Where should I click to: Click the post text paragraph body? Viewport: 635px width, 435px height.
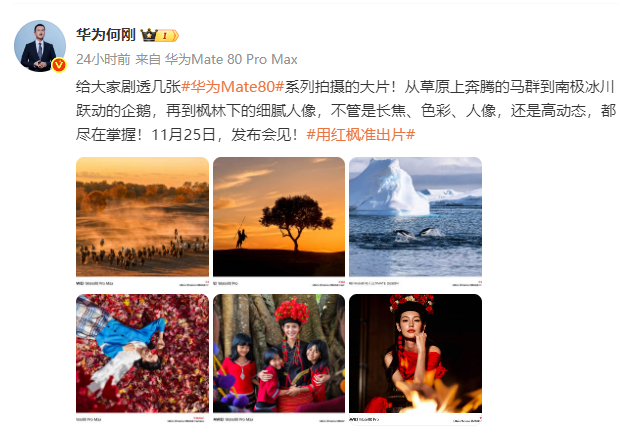coord(346,111)
